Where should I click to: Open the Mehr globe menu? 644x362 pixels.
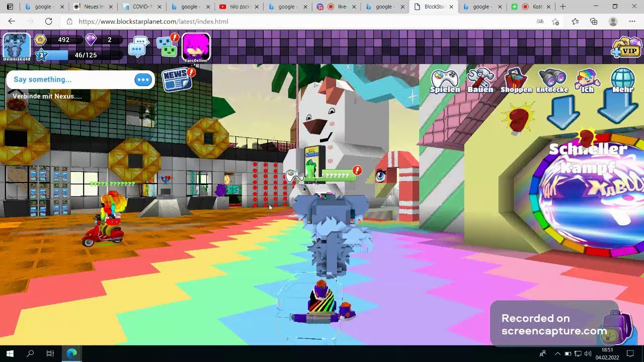(623, 80)
